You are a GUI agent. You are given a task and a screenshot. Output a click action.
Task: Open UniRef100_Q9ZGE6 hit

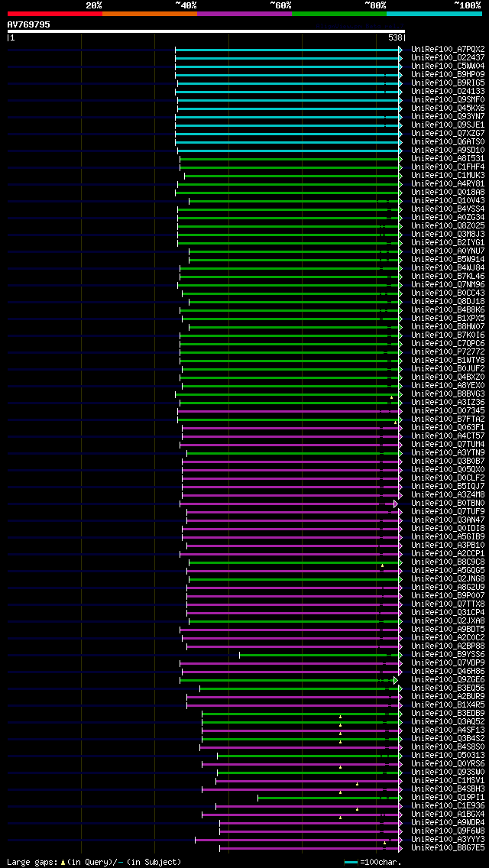coord(448,680)
